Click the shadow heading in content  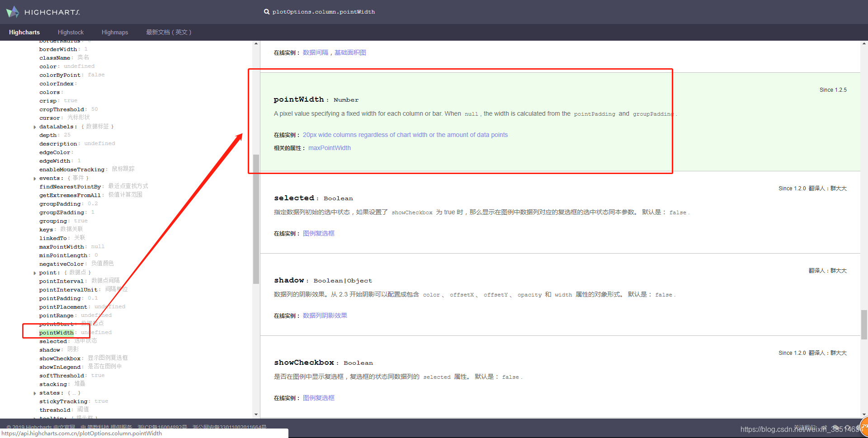(289, 280)
